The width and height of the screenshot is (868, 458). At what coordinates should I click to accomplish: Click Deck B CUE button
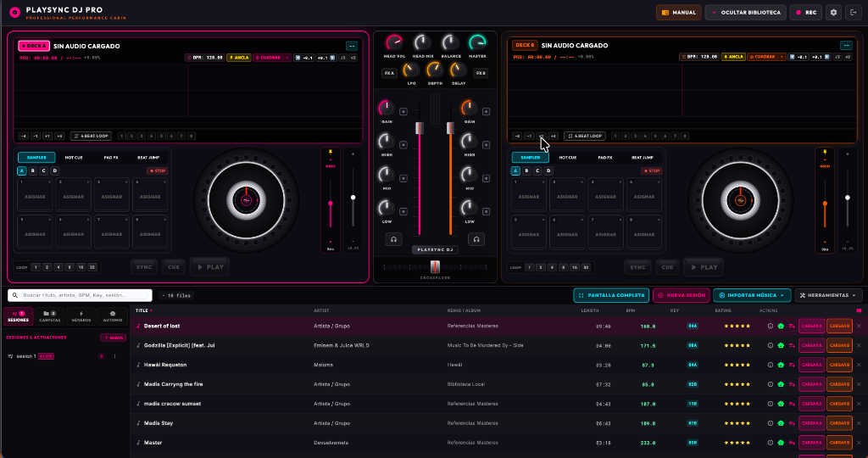point(667,267)
